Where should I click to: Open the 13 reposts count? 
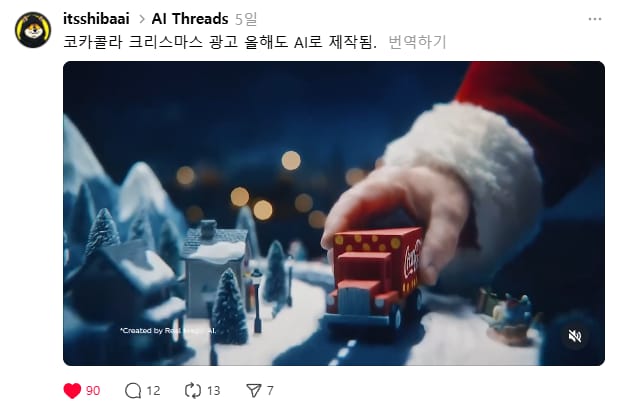(x=214, y=390)
